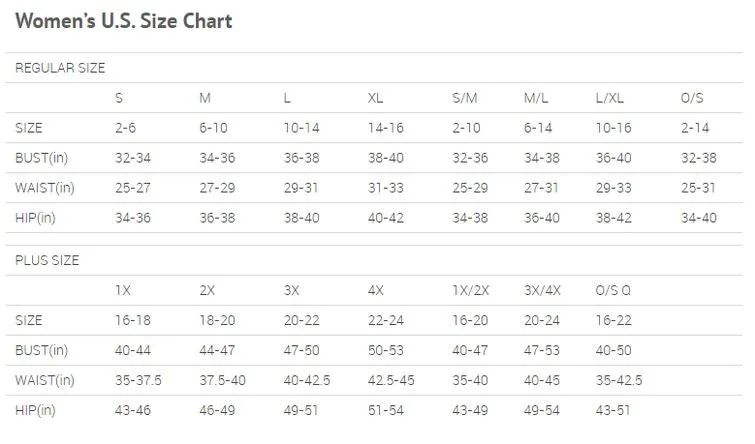Select the 3X/4X column header
755x444 pixels.
pyautogui.click(x=542, y=290)
